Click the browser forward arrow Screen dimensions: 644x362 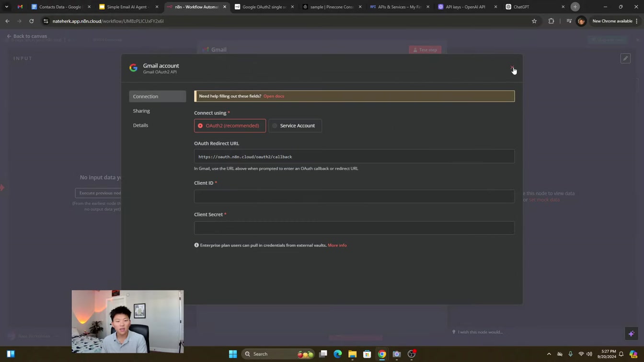coord(19,21)
